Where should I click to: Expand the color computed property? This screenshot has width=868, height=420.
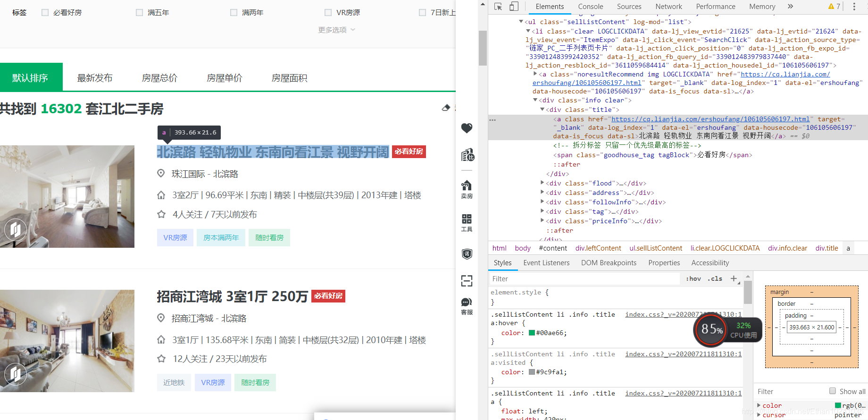[x=759, y=405]
